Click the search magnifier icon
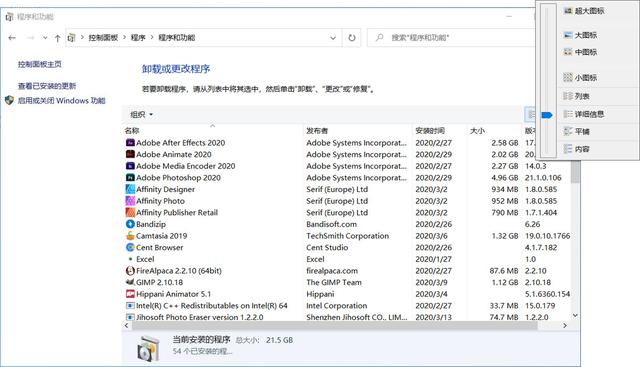This screenshot has height=367, width=640. pos(380,38)
